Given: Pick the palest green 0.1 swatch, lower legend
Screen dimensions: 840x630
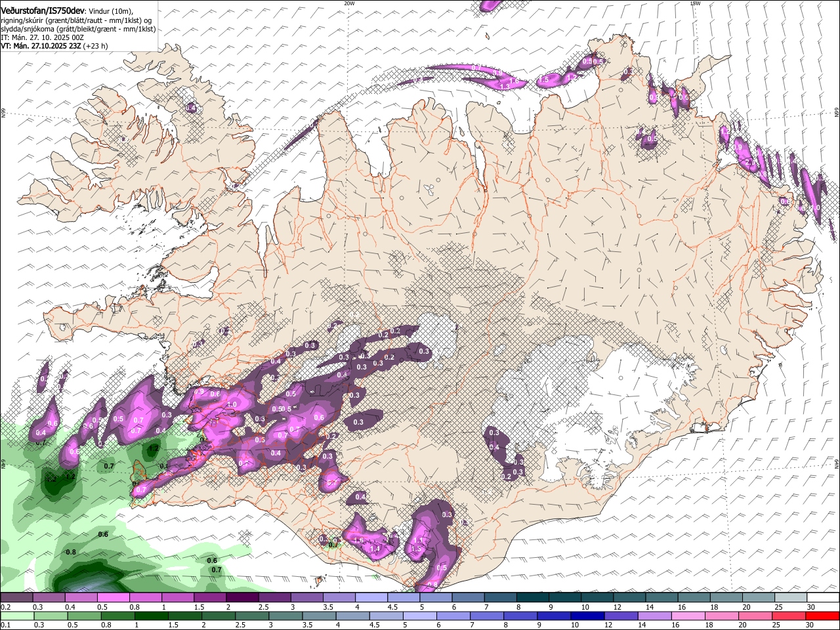Looking at the screenshot, I should [x=16, y=616].
